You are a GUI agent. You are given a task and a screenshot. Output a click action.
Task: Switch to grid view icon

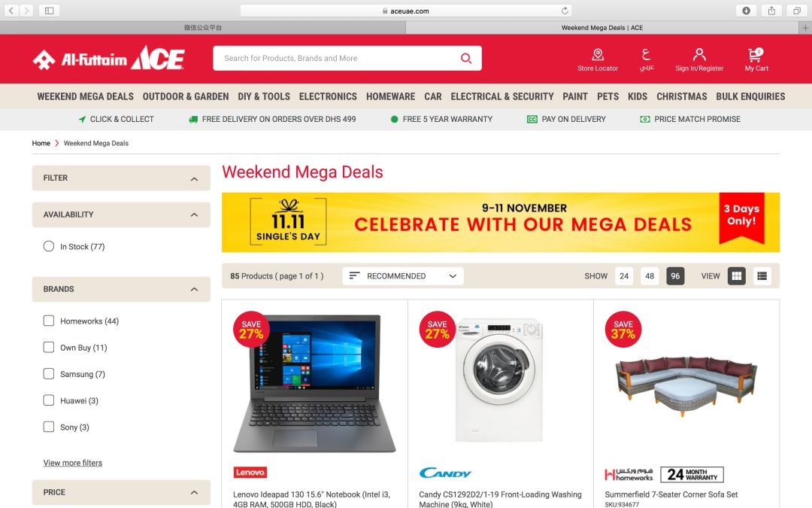736,275
